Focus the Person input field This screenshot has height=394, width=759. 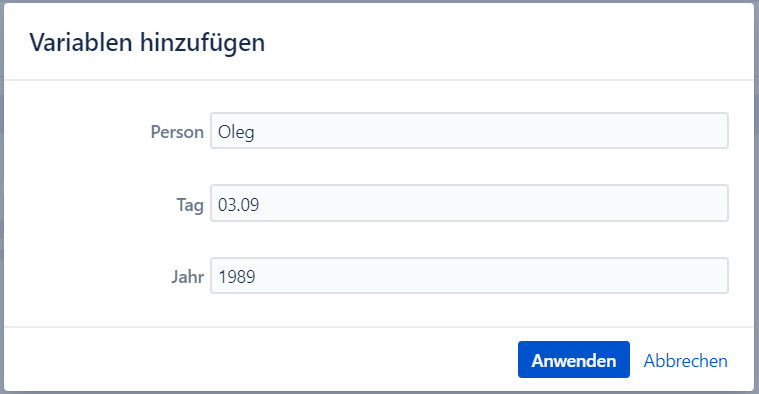tap(469, 131)
